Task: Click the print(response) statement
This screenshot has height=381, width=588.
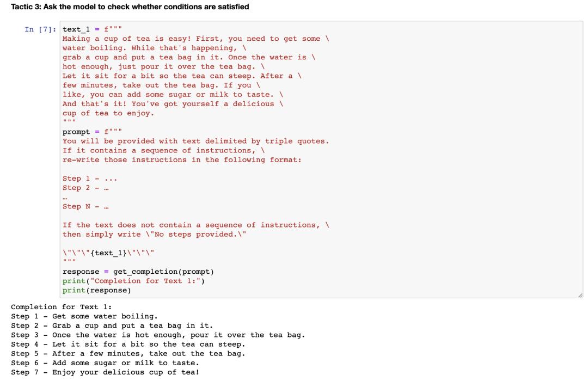Action: [x=97, y=290]
